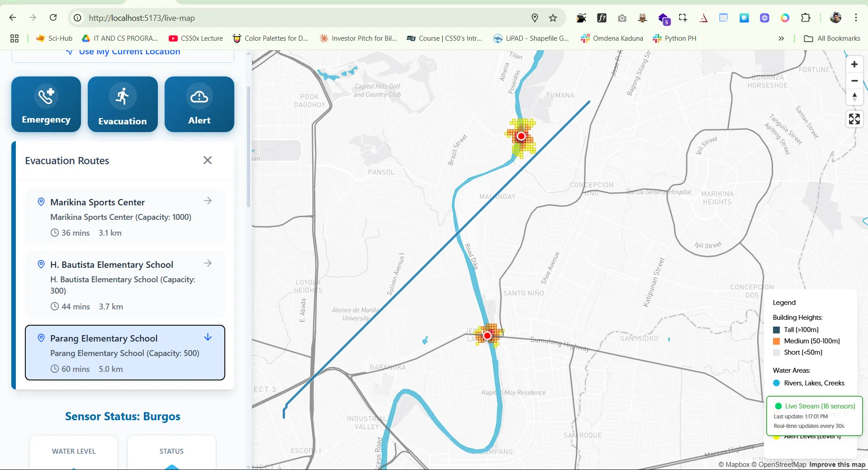Click the 36 mins clock icon
868x470 pixels.
tap(55, 233)
